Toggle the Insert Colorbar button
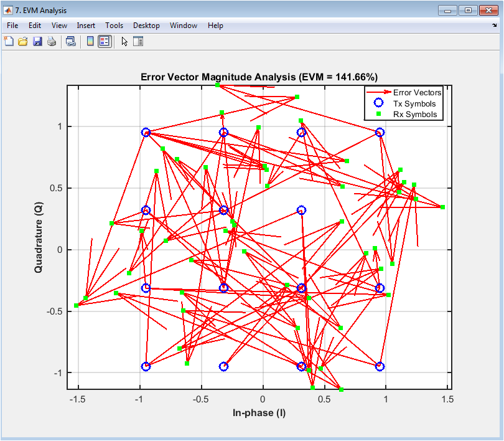 tap(90, 42)
